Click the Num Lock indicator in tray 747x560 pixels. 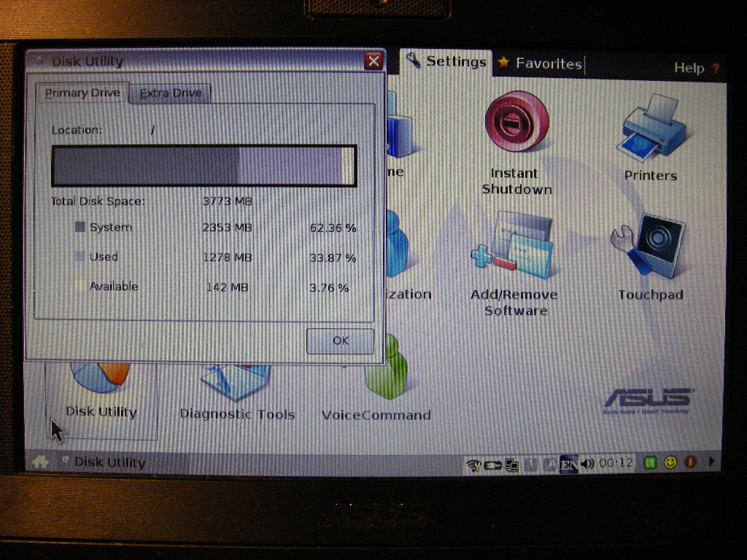531,464
